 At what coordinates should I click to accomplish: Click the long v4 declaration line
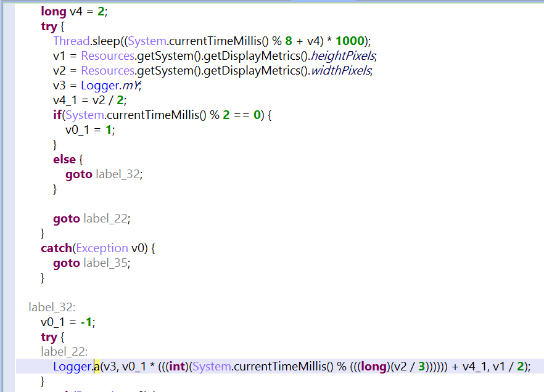tap(69, 11)
